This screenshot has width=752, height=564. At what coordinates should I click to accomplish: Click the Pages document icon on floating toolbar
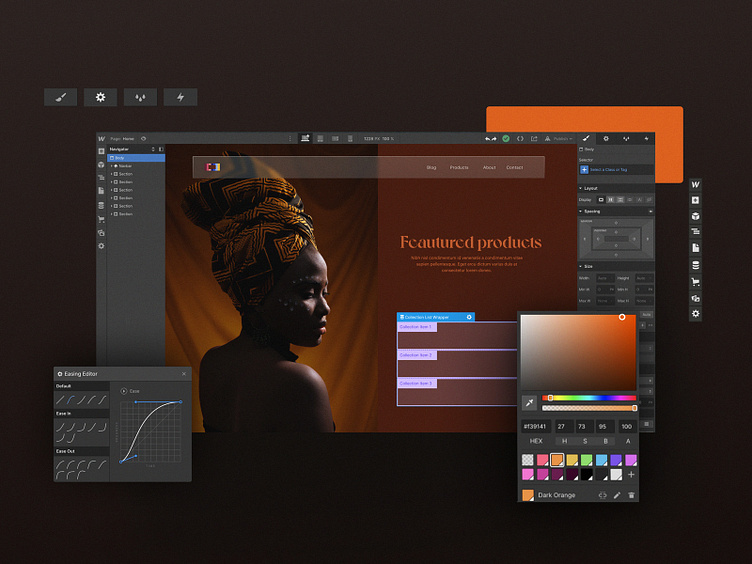(x=695, y=248)
